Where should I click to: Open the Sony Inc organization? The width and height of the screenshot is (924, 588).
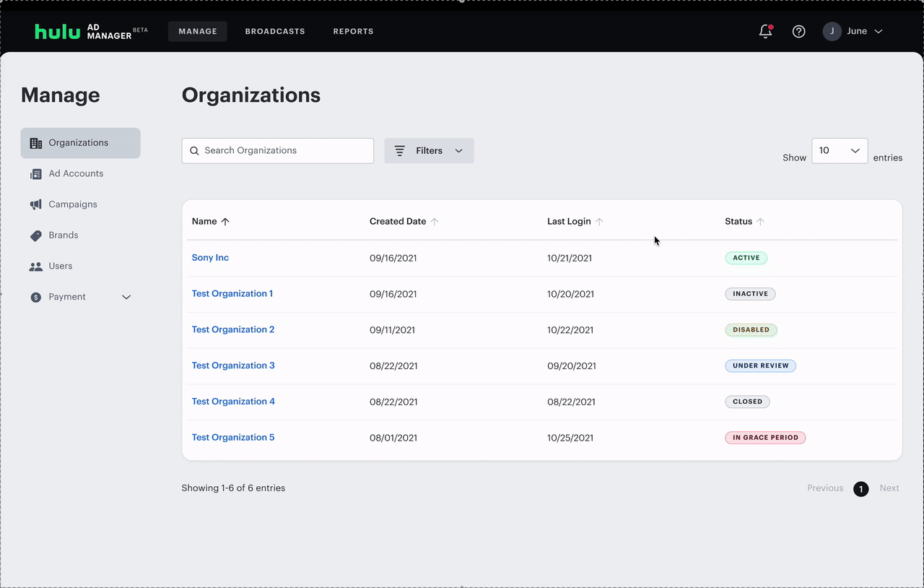click(210, 257)
